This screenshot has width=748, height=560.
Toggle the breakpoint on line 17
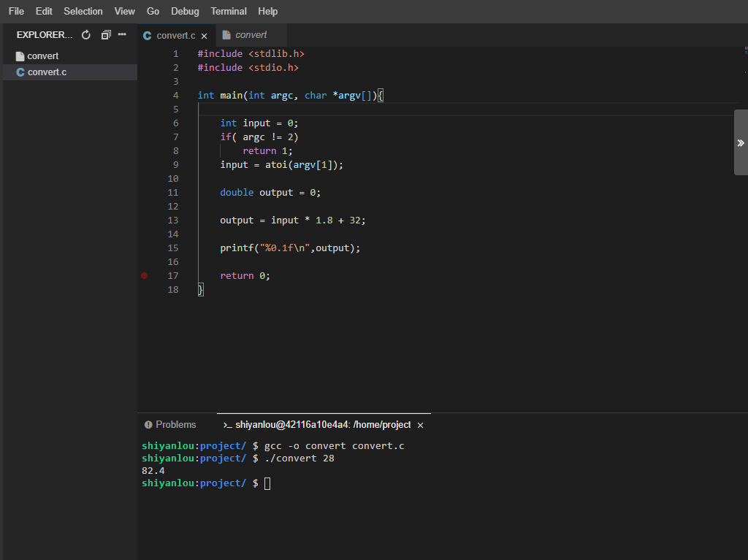(144, 276)
